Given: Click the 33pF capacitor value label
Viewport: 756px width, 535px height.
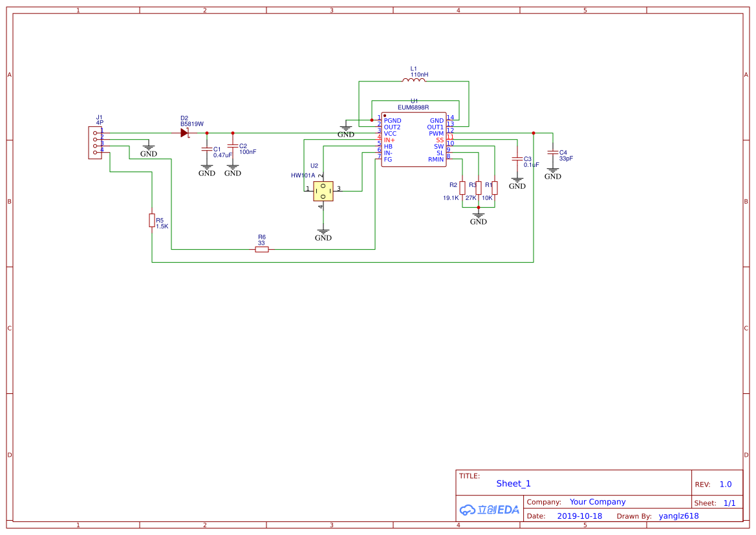Looking at the screenshot, I should pyautogui.click(x=566, y=158).
